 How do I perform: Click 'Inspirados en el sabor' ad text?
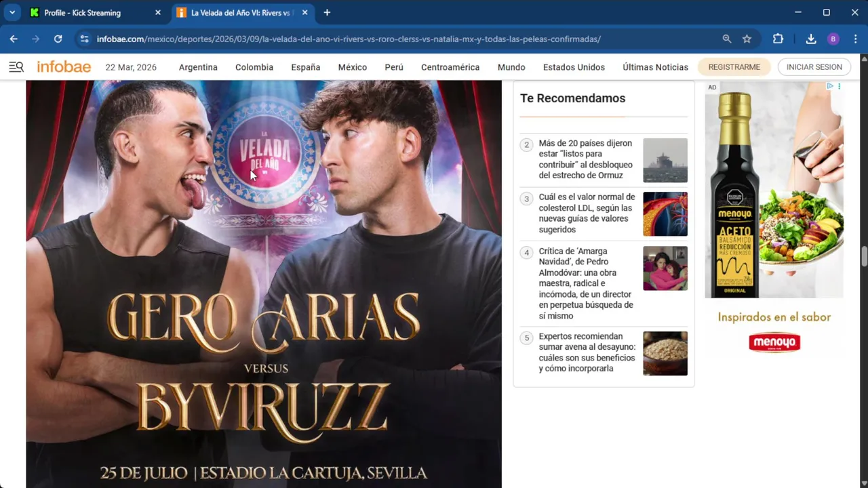coord(774,317)
